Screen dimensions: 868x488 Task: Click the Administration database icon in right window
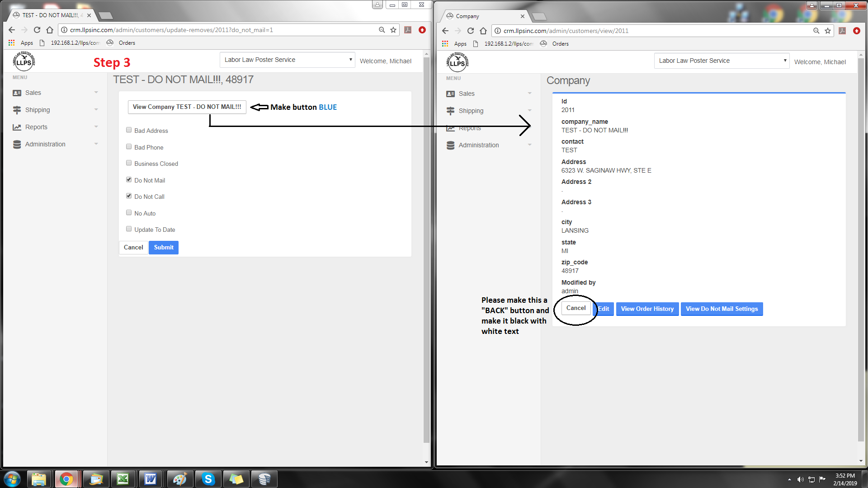coord(450,145)
